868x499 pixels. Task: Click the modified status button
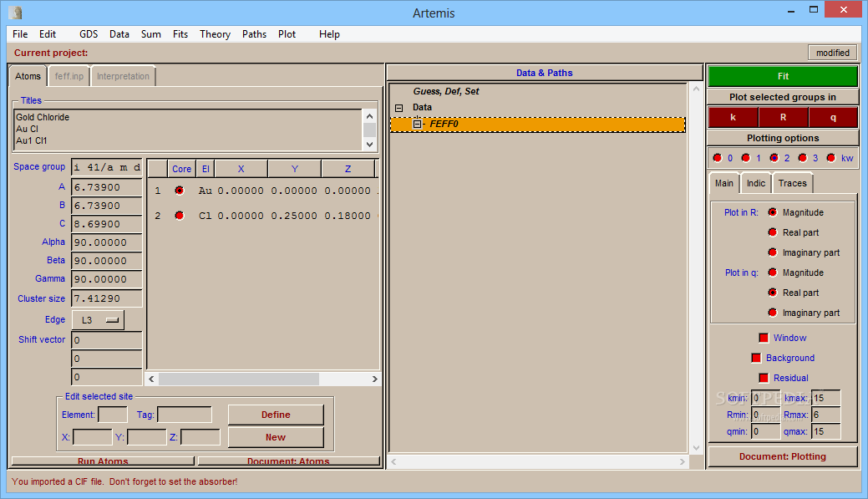click(x=833, y=53)
